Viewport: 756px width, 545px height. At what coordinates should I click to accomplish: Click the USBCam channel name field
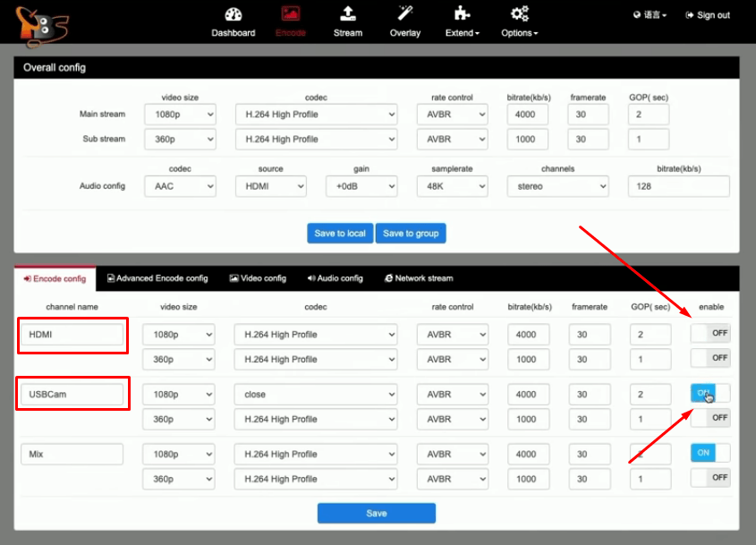click(x=72, y=395)
